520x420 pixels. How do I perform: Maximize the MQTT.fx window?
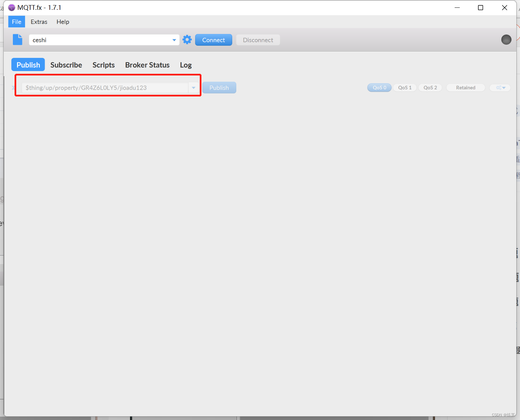(480, 7)
